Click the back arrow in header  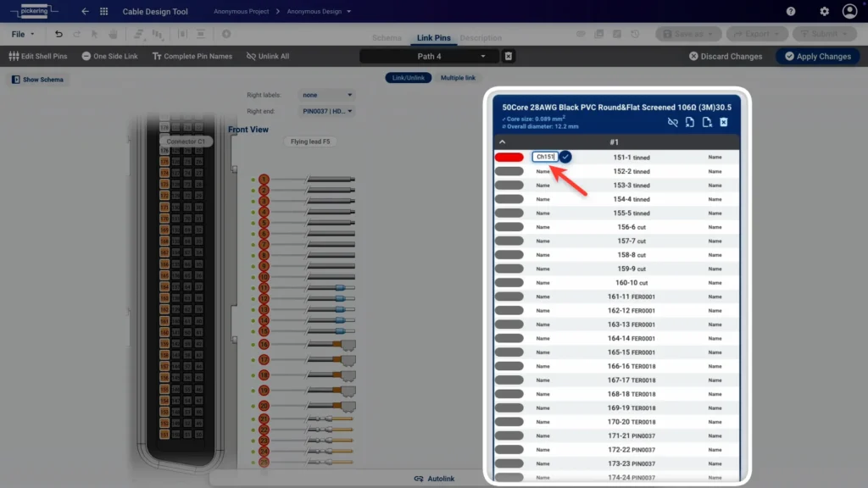point(85,11)
